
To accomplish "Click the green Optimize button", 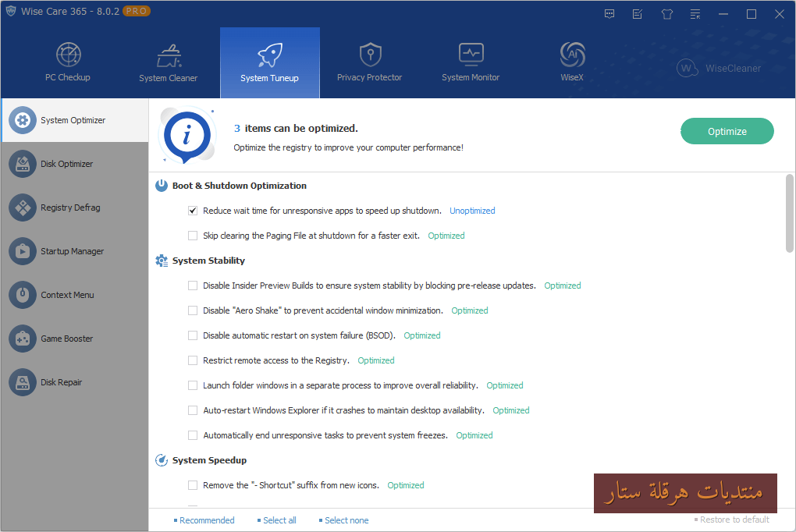I will coord(727,132).
